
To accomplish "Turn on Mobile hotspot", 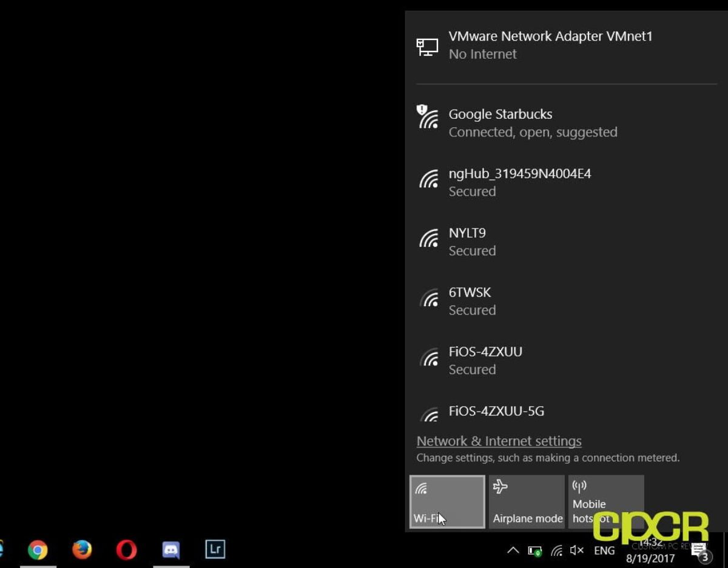I will coord(605,501).
